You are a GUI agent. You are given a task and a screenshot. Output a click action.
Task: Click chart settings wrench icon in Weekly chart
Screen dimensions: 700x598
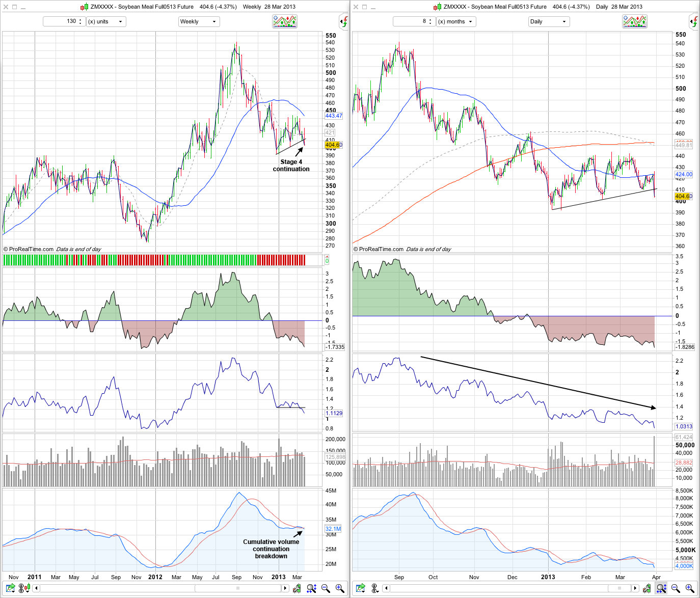[x=297, y=588]
